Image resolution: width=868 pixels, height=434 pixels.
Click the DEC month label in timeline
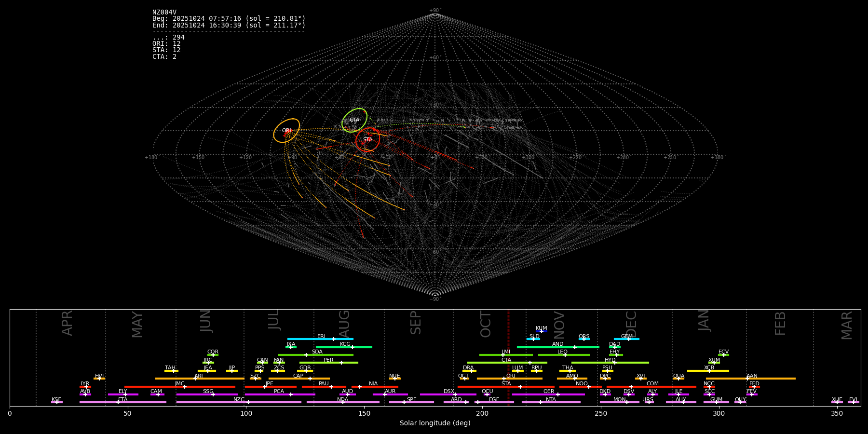click(631, 324)
